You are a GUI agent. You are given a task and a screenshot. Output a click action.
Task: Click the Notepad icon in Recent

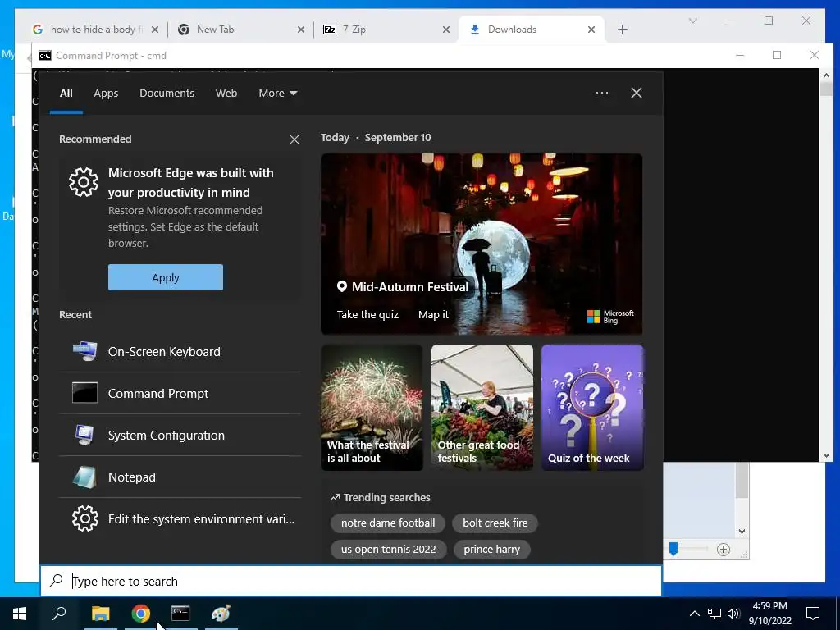tap(84, 477)
